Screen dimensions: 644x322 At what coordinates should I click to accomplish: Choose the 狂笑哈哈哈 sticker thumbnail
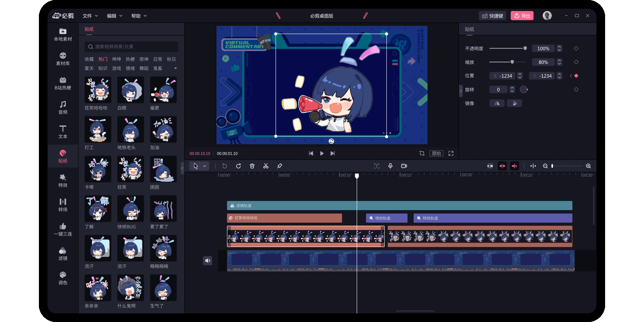tap(98, 90)
